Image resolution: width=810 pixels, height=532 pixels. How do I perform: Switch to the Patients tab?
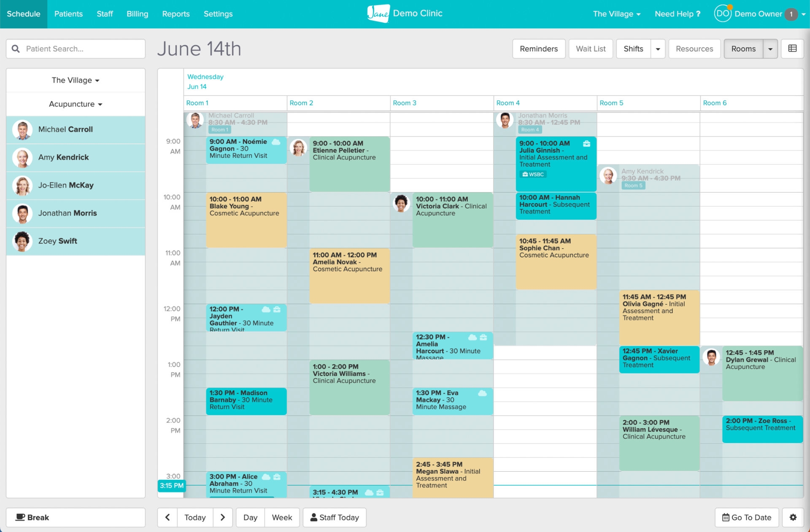pos(68,14)
